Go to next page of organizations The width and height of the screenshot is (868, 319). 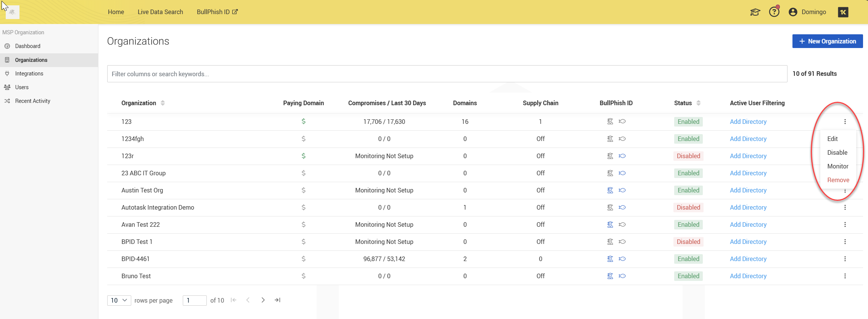(263, 300)
